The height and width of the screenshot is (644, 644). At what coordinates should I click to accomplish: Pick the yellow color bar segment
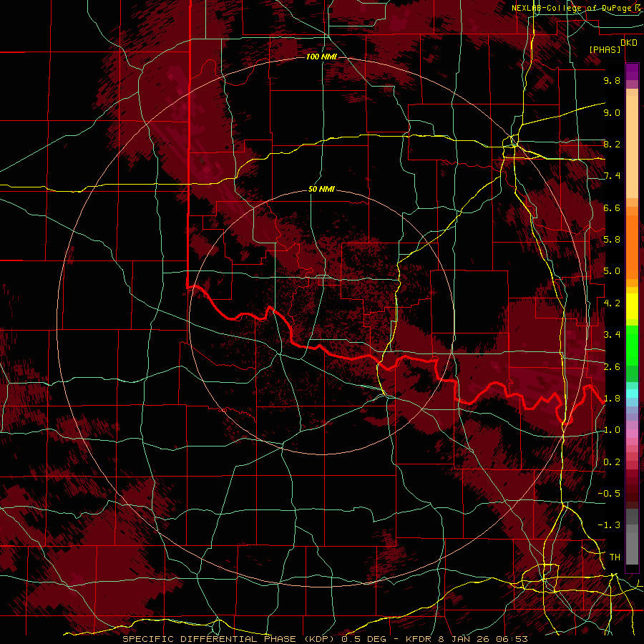point(632,306)
